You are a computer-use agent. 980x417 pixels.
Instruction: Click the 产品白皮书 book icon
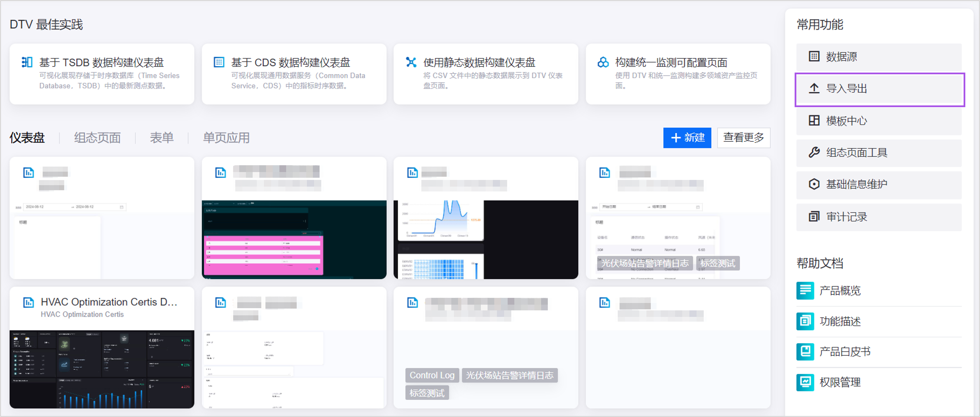click(x=805, y=352)
